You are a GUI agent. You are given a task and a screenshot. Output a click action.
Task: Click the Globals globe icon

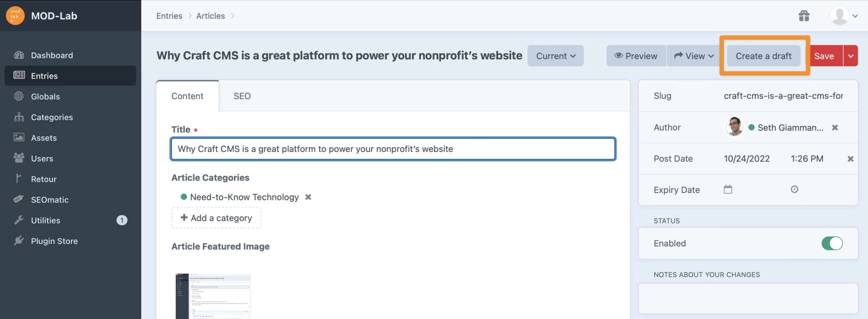[x=19, y=96]
